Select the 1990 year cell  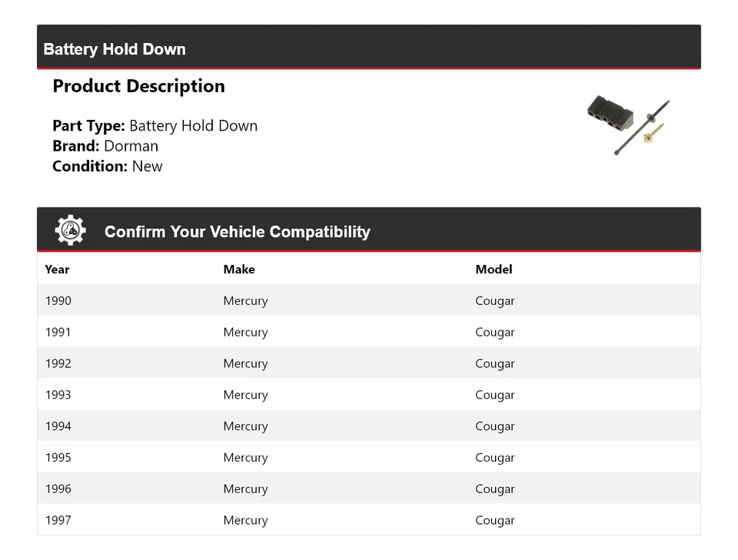58,301
